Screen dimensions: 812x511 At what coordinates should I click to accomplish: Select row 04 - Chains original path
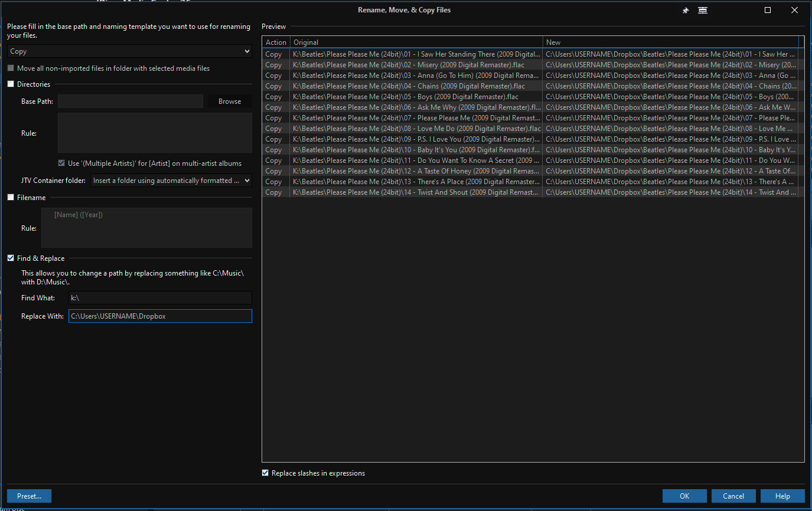pos(416,86)
